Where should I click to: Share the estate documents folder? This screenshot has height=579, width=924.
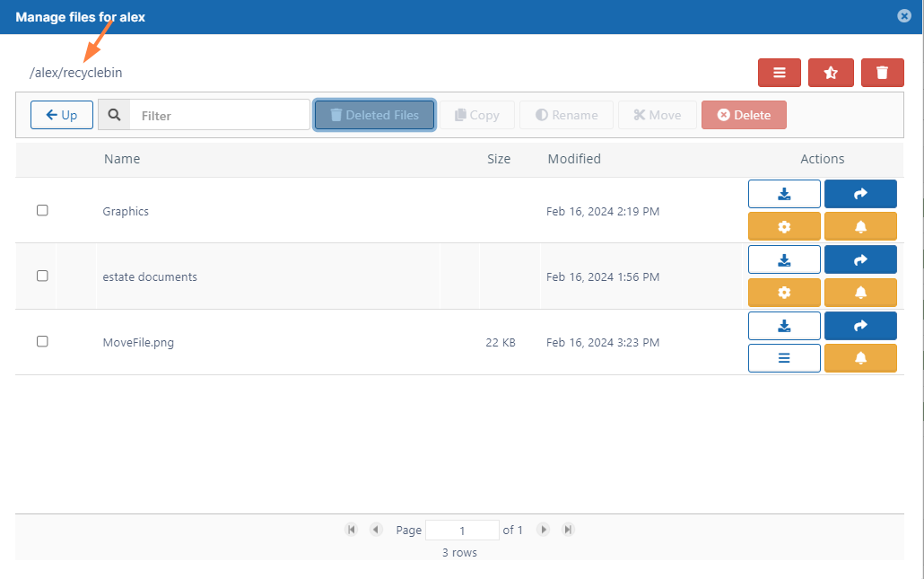tap(860, 259)
